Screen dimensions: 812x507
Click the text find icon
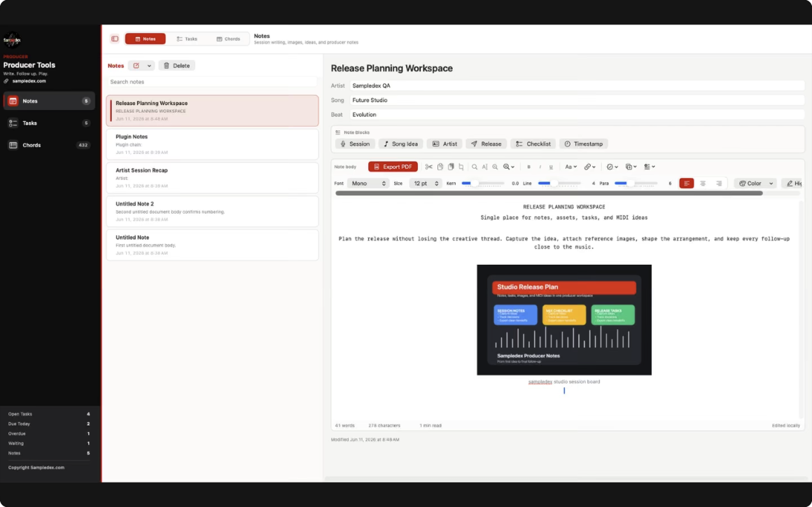click(484, 167)
